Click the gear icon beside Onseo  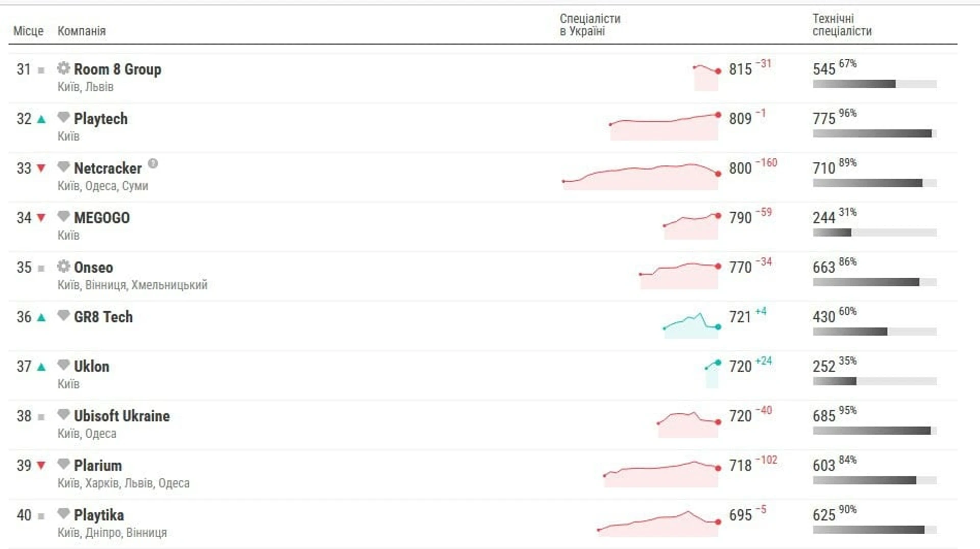(x=63, y=266)
